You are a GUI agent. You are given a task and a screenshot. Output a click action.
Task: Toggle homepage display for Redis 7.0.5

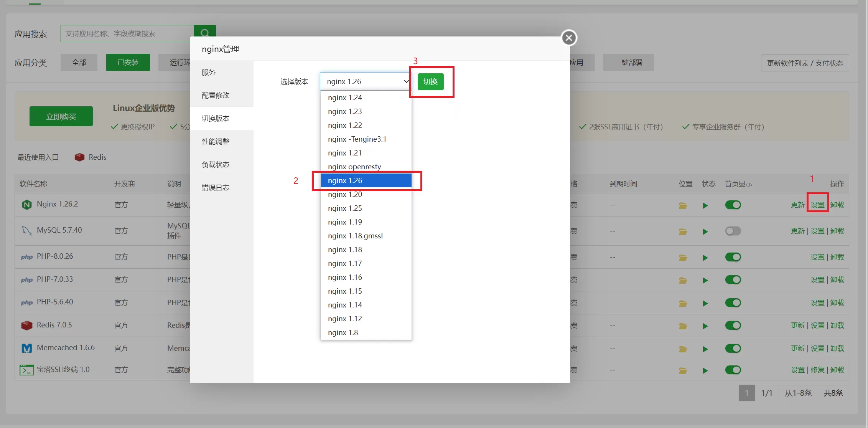[x=733, y=325]
